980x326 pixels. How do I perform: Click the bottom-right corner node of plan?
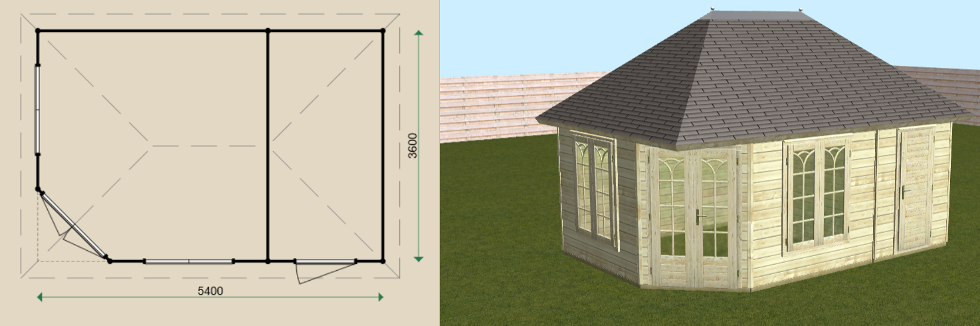[383, 261]
